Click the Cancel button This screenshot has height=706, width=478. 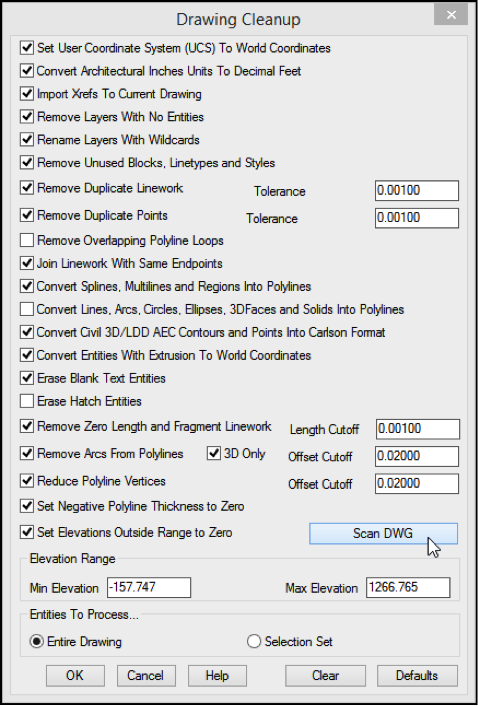[x=146, y=676]
